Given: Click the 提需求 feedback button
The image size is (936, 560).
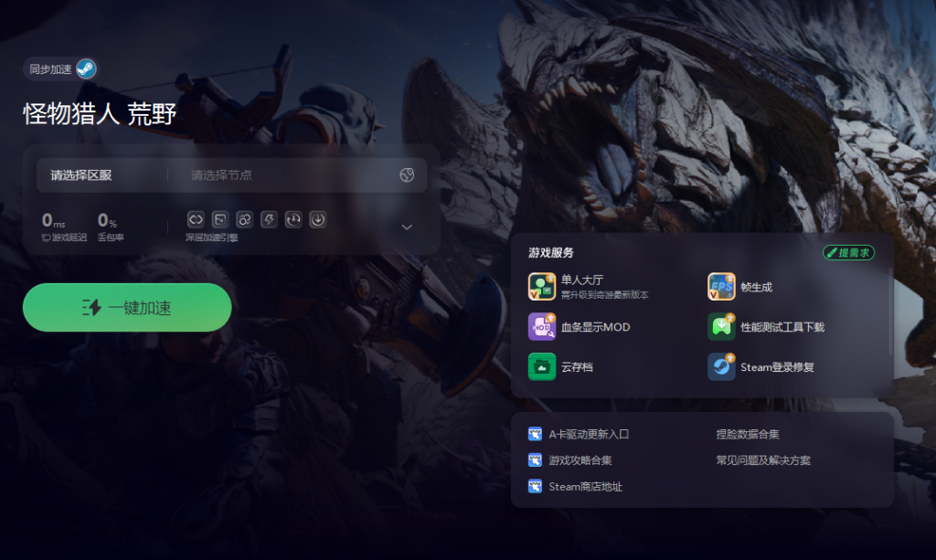Looking at the screenshot, I should pyautogui.click(x=849, y=253).
